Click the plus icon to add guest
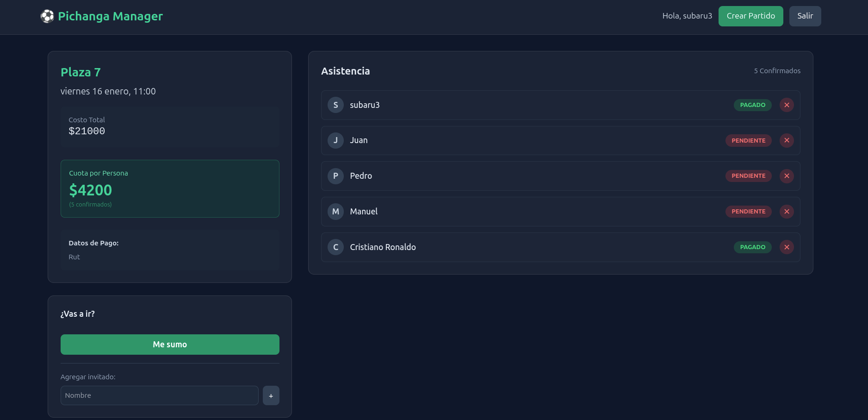868x420 pixels. click(271, 396)
